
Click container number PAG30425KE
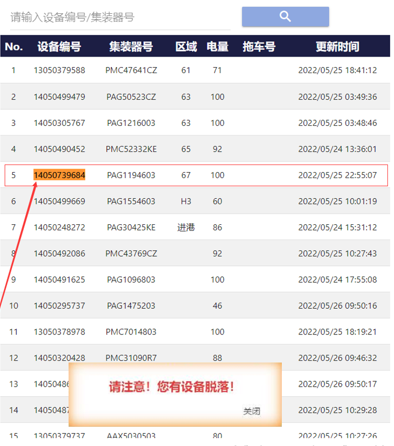pyautogui.click(x=131, y=227)
